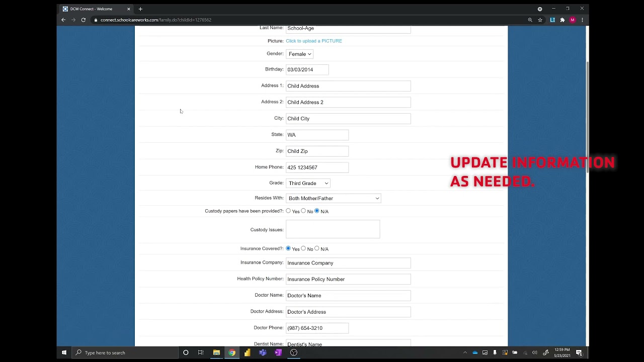Click the site lock icon in address bar
Viewport: 644px width, 362px height.
click(95, 20)
